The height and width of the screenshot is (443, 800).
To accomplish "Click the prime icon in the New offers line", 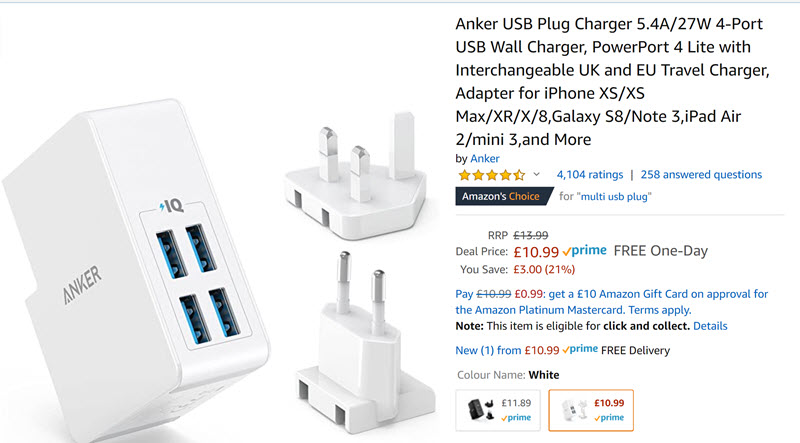I will coord(580,350).
